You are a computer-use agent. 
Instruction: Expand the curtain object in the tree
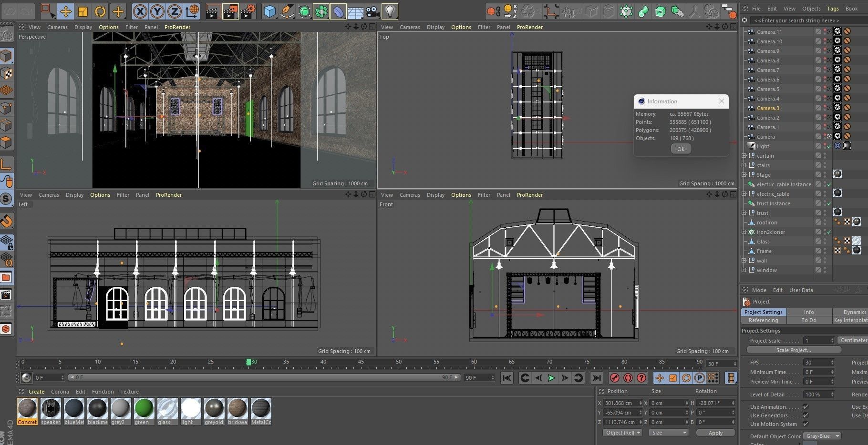[x=744, y=156]
